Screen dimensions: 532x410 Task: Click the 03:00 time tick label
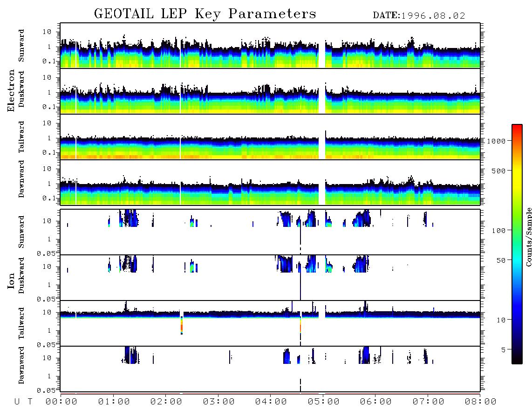coord(218,402)
